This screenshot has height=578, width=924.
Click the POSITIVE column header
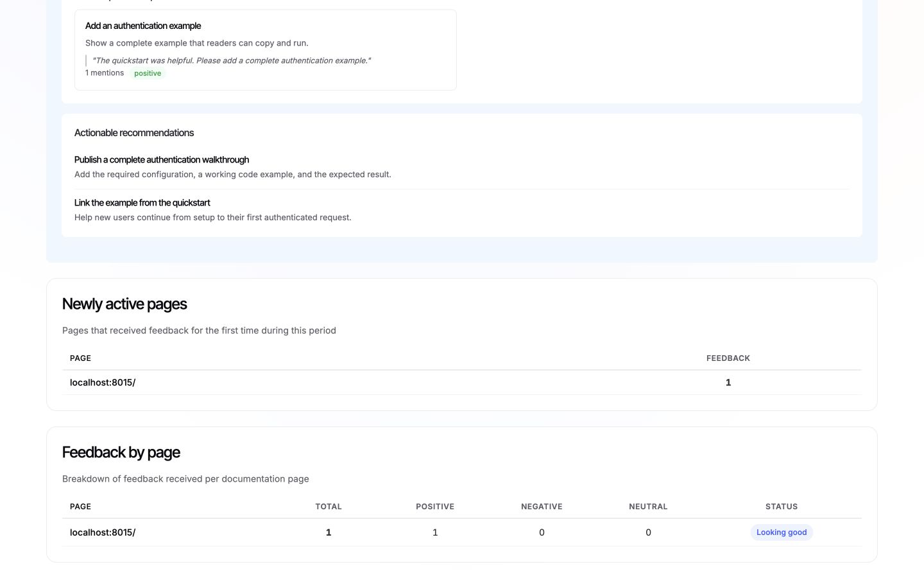click(435, 507)
